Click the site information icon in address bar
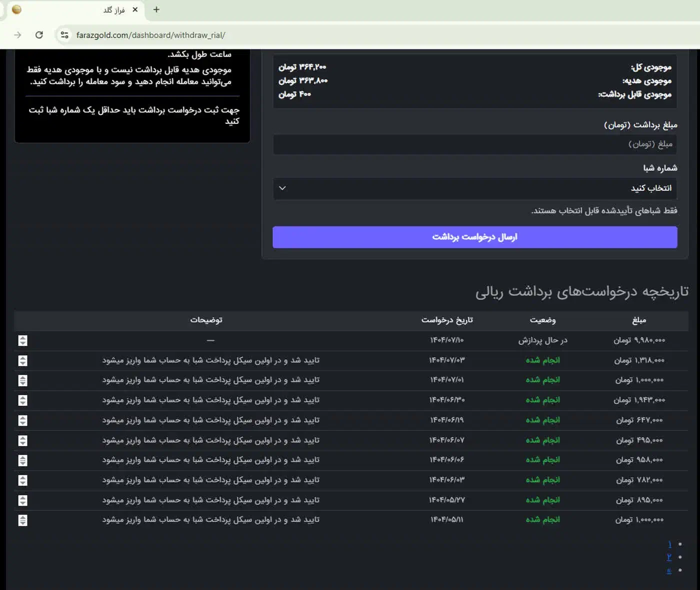The height and width of the screenshot is (590, 700). [x=64, y=35]
